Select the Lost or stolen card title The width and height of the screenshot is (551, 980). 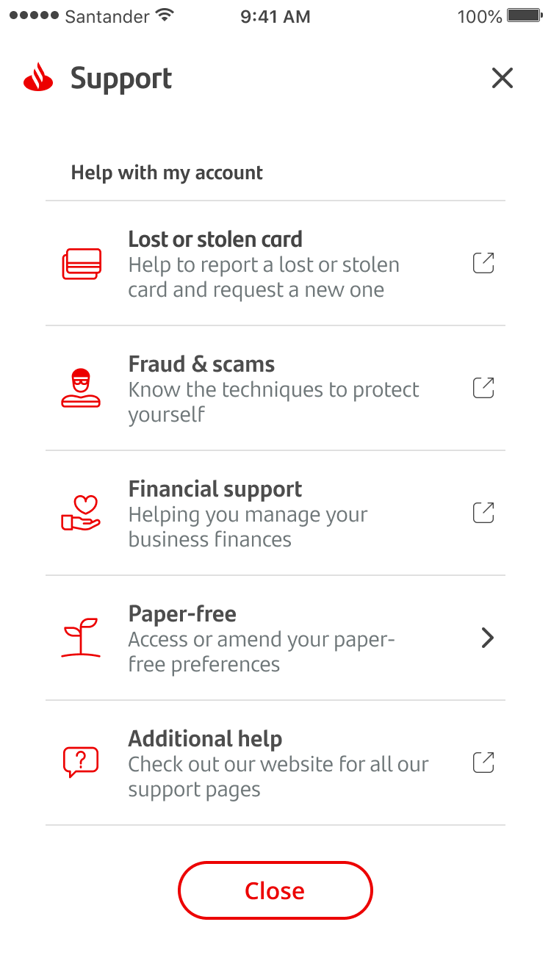[215, 239]
